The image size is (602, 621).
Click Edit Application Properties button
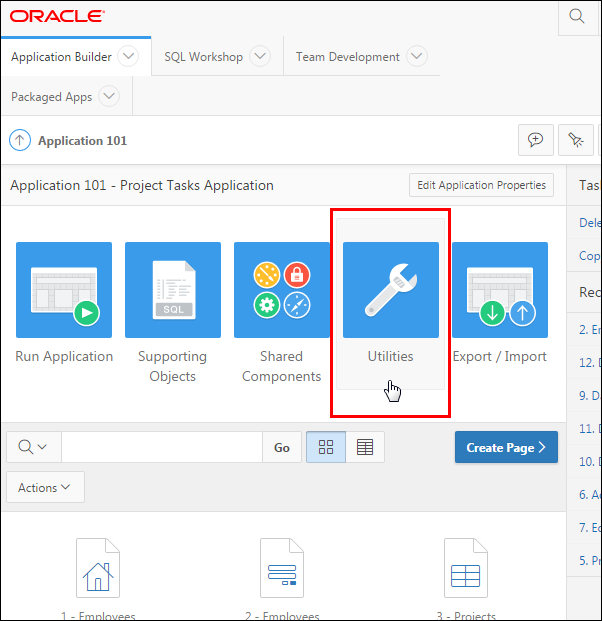481,185
